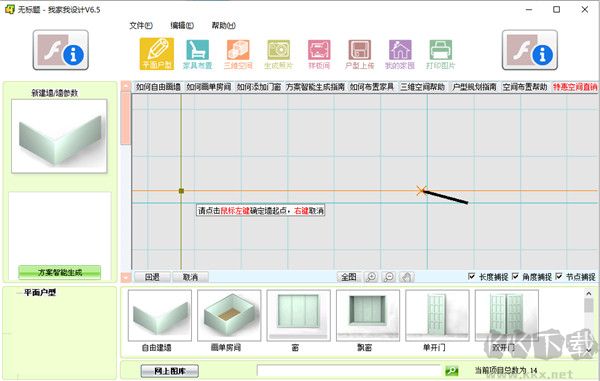600x381 pixels.
Task: Open the 帮助 menu
Action: (x=223, y=26)
